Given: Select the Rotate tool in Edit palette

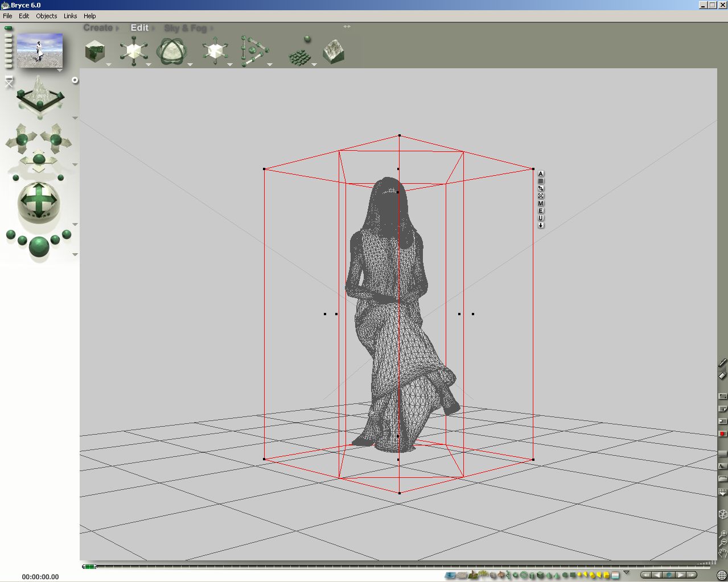Looking at the screenshot, I should click(x=171, y=51).
